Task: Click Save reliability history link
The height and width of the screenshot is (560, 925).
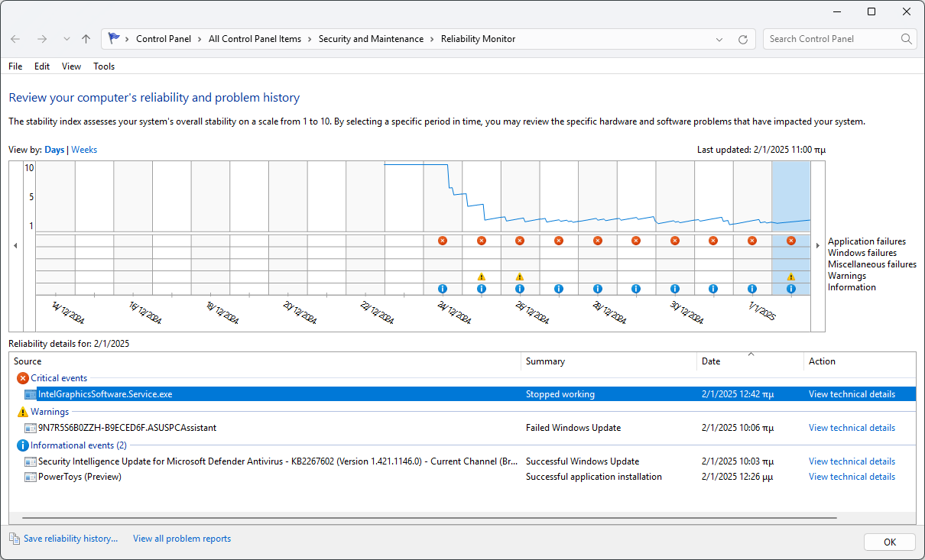Action: pyautogui.click(x=70, y=539)
